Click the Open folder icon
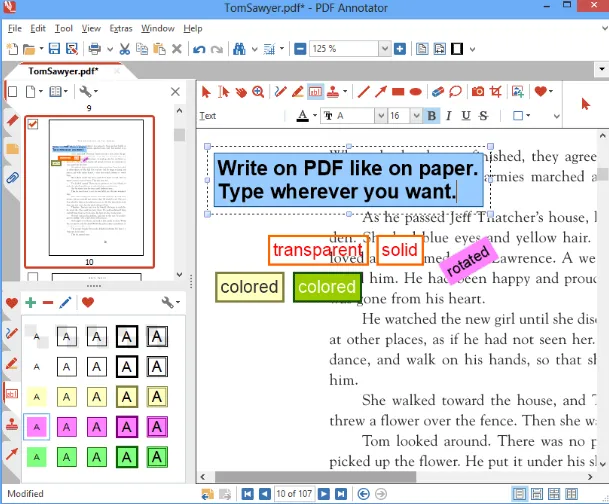 tap(29, 49)
